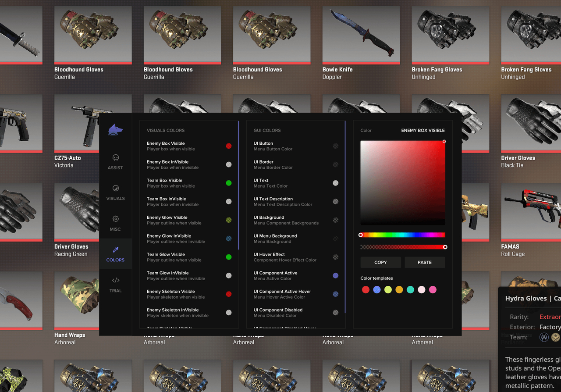561x392 pixels.
Task: Open the ASSIST section from the sidebar
Action: [x=115, y=163]
